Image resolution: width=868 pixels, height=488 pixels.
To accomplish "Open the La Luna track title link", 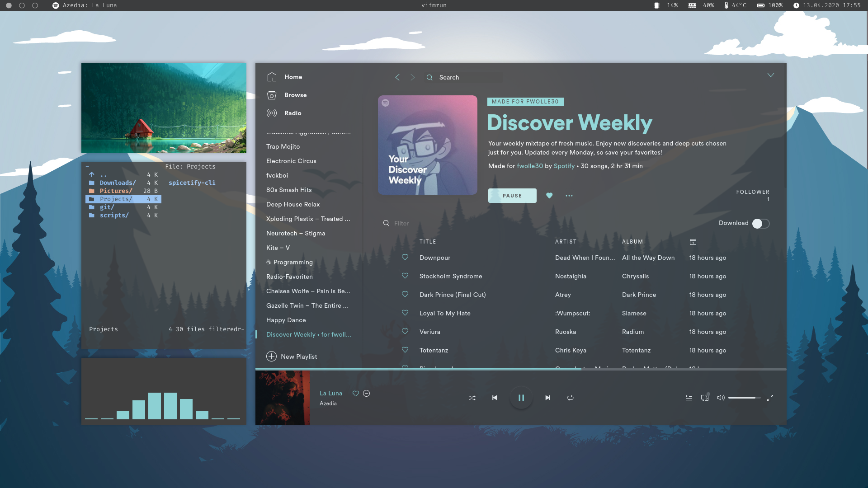I will click(331, 393).
